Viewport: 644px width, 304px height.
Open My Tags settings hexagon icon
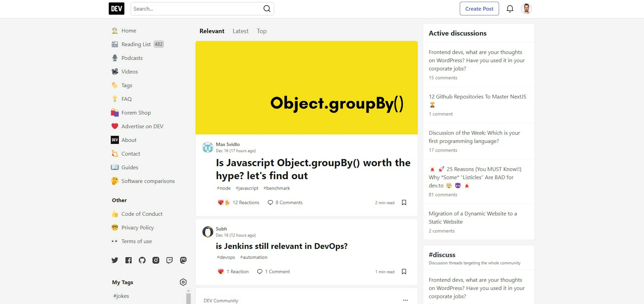(183, 282)
